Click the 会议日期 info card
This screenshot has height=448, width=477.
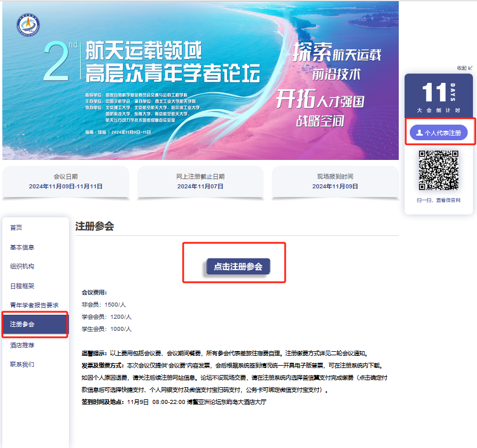(x=65, y=181)
